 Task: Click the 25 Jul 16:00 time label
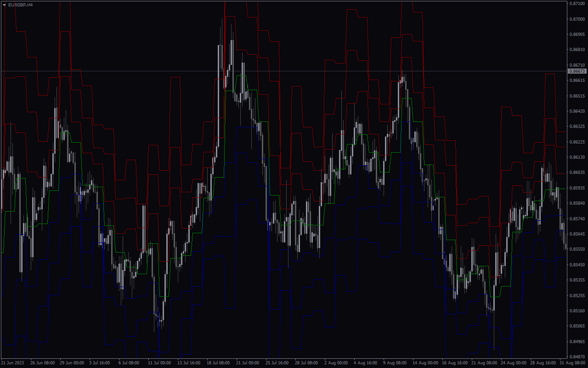click(277, 363)
